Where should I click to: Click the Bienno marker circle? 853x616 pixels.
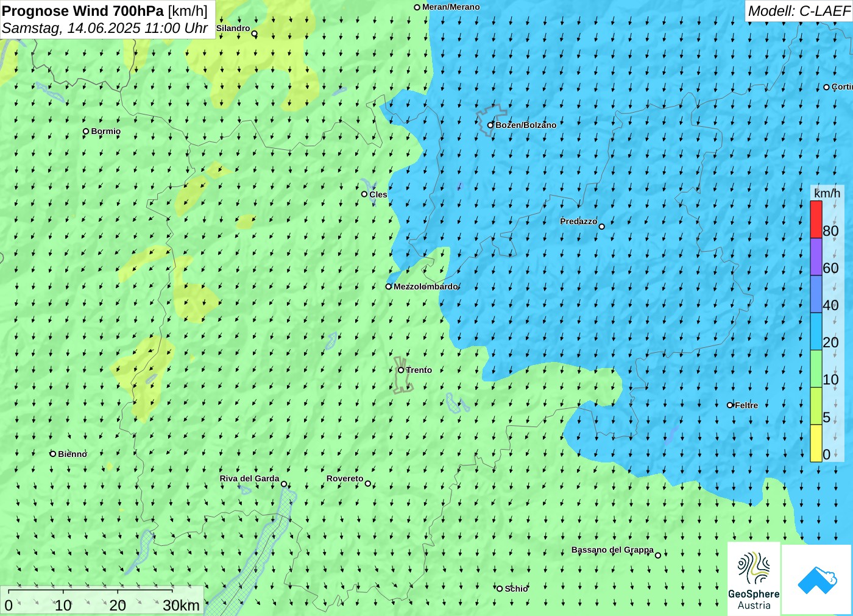tap(53, 454)
